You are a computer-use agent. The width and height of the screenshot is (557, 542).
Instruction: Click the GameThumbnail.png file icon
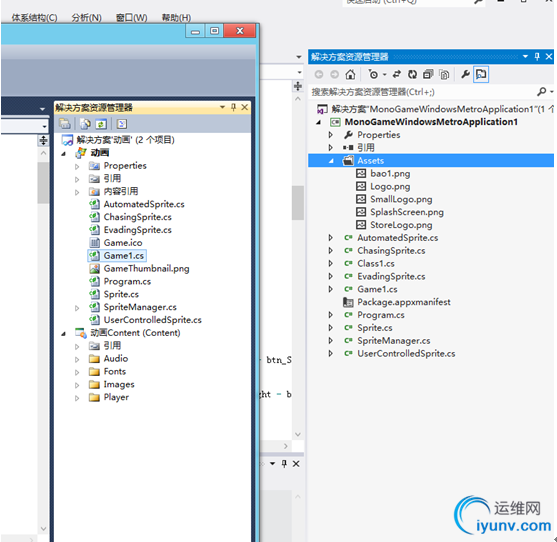click(94, 269)
